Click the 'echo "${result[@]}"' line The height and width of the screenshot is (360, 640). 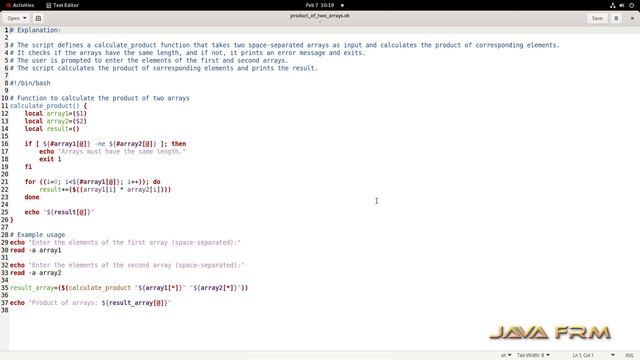pyautogui.click(x=59, y=212)
